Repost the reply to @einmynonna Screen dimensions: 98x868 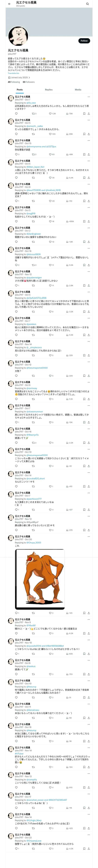[33, 154]
